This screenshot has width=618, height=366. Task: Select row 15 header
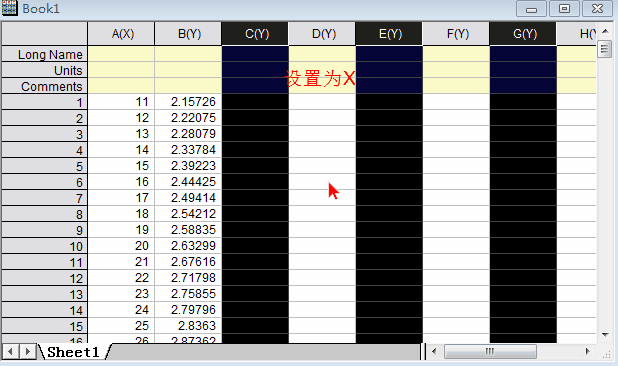[45, 326]
